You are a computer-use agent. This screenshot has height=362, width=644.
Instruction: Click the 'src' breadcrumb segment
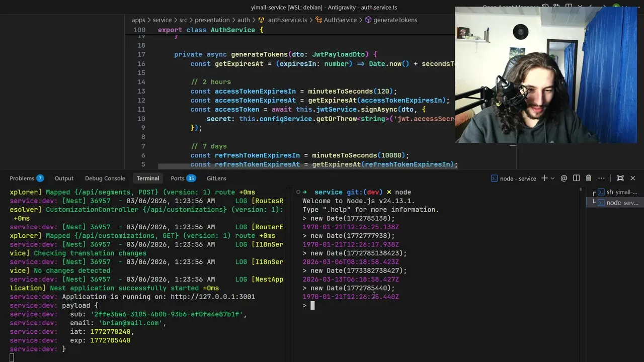(x=183, y=20)
